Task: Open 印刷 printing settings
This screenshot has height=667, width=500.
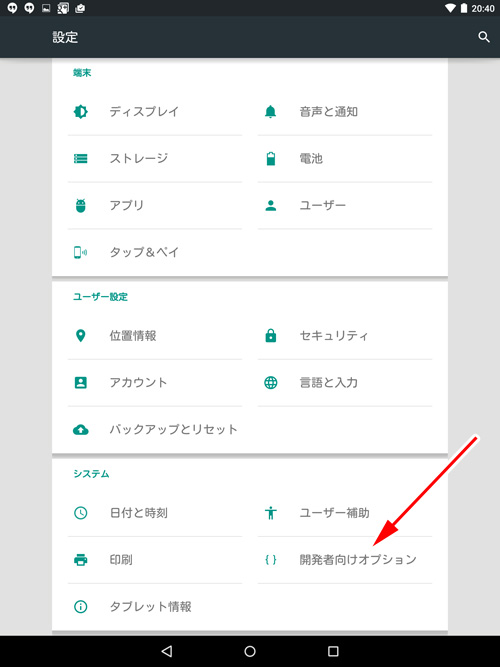Action: 155,559
